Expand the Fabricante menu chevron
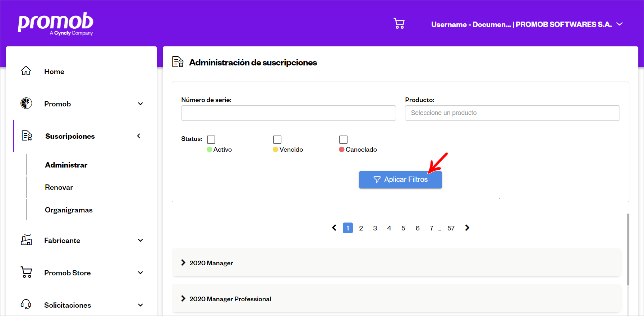This screenshot has height=316, width=644. pos(141,241)
